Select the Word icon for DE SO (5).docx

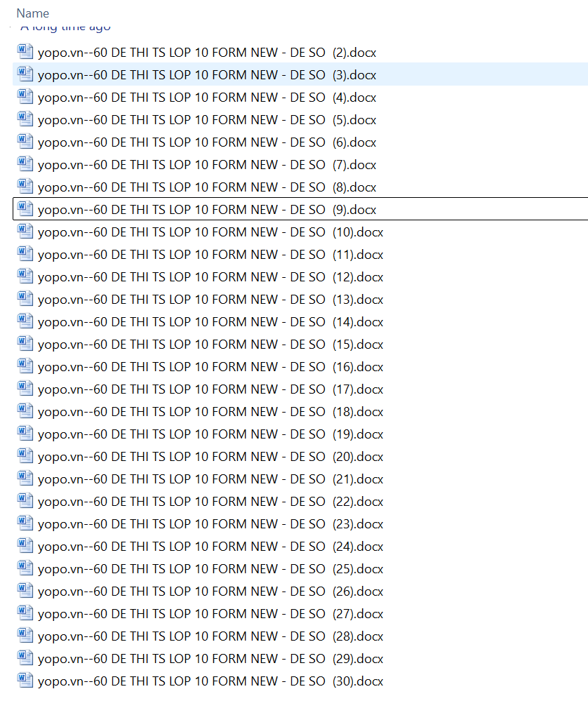25,119
